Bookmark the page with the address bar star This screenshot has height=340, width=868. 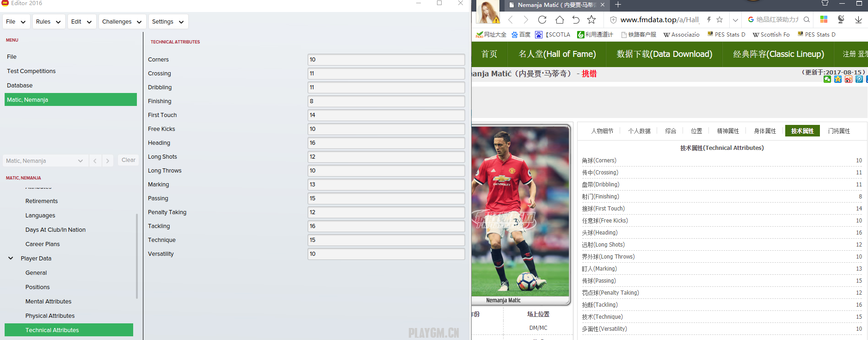coord(720,19)
